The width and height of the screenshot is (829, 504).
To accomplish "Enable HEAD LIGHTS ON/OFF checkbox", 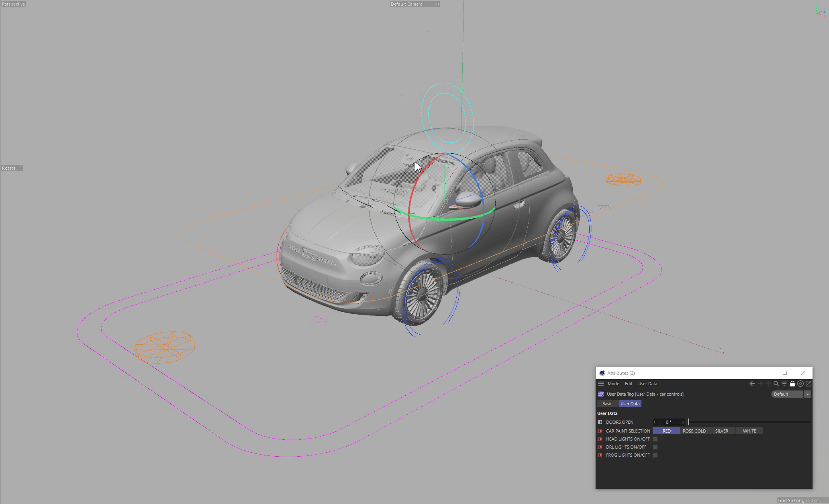I will click(655, 439).
